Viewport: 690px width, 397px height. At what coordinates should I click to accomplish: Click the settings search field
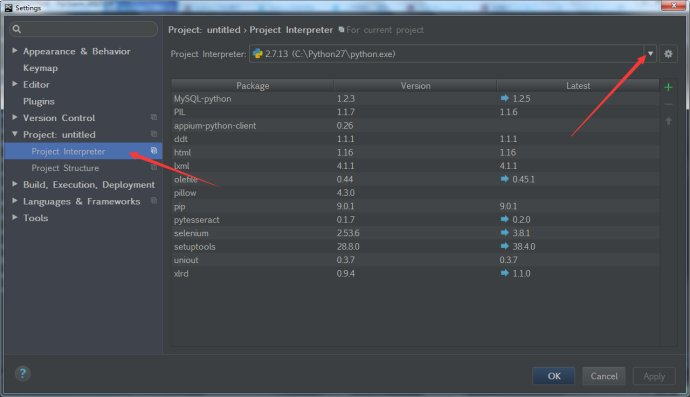(83, 29)
